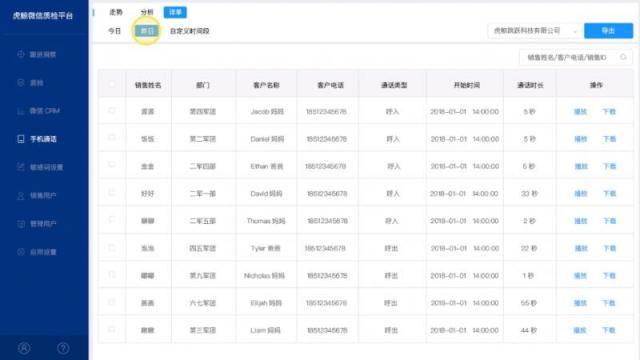Click the 六七军团 department cell
Image resolution: width=640 pixels, height=360 pixels.
click(x=202, y=303)
